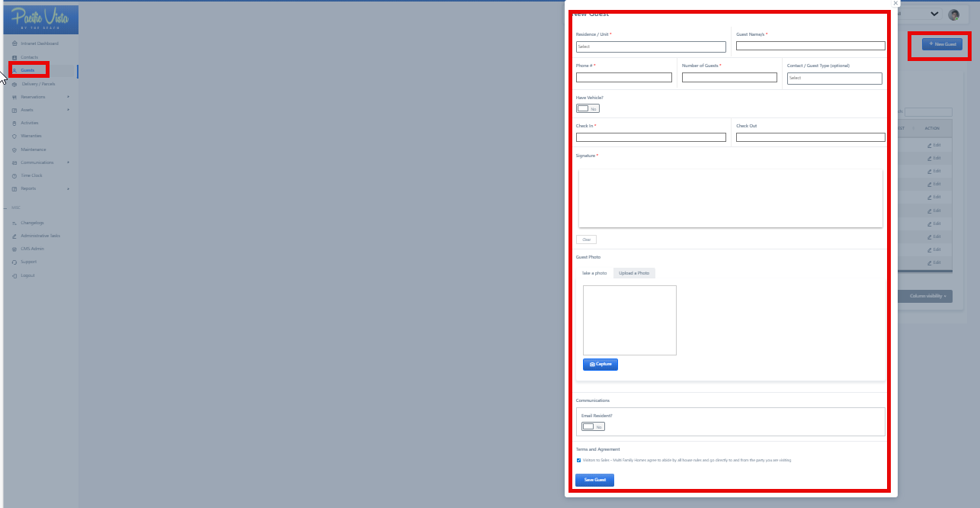This screenshot has width=980, height=508.
Task: Uncheck the Terms and Agreement checkbox
Action: pyautogui.click(x=579, y=460)
